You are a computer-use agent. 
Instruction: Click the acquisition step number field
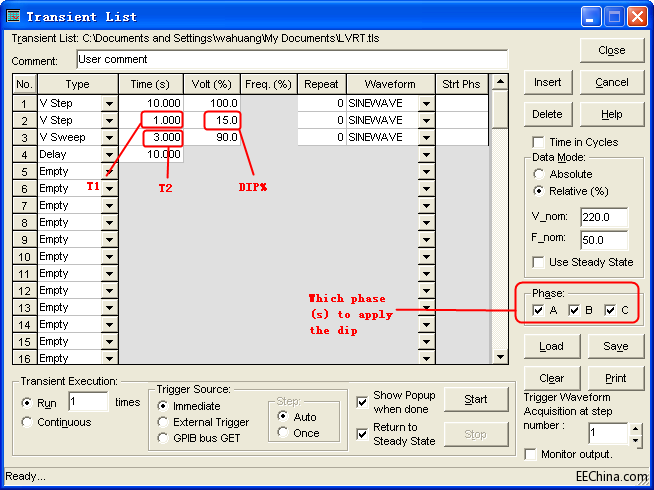click(608, 433)
